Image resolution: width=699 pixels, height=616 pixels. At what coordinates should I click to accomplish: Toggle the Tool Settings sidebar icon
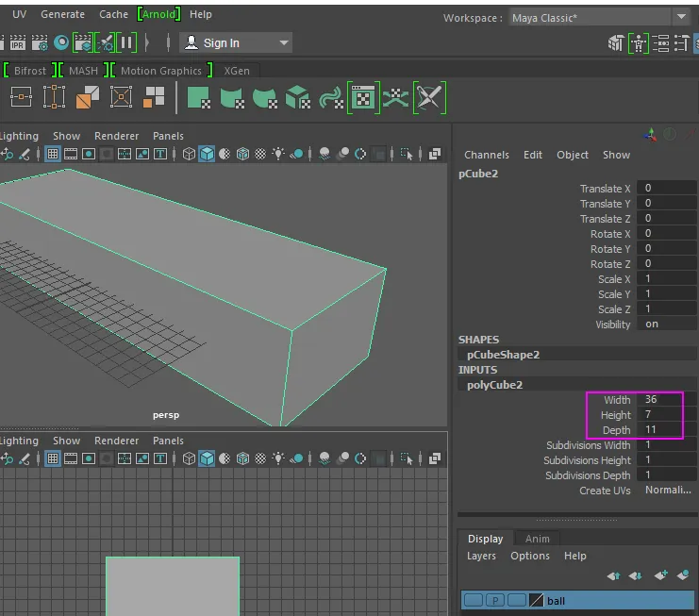point(682,43)
